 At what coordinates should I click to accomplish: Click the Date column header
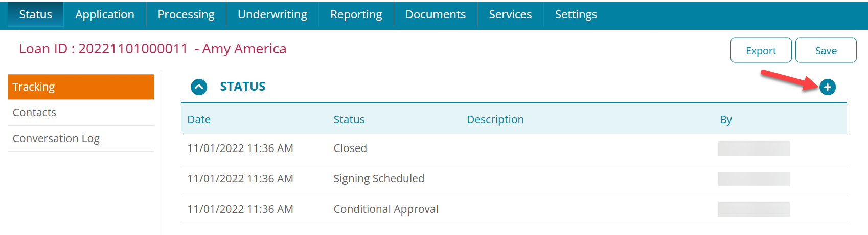click(x=199, y=120)
